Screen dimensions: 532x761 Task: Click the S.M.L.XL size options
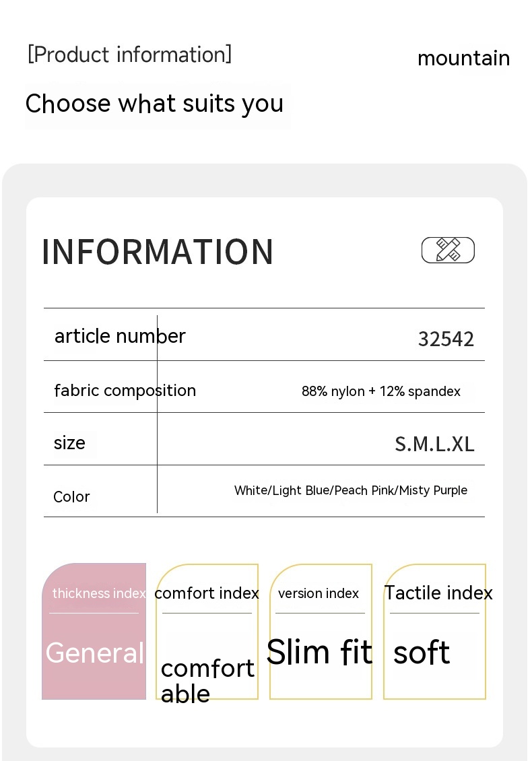coord(434,444)
